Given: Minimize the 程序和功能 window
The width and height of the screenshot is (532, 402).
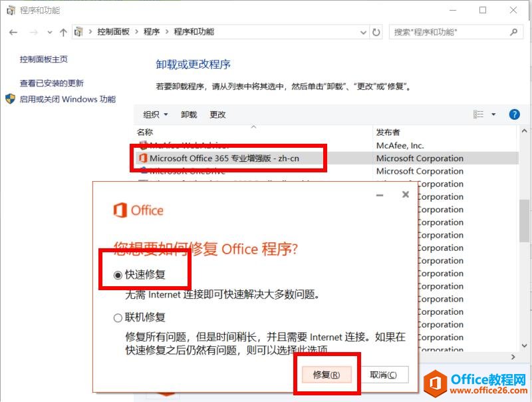Looking at the screenshot, I should pos(453,10).
